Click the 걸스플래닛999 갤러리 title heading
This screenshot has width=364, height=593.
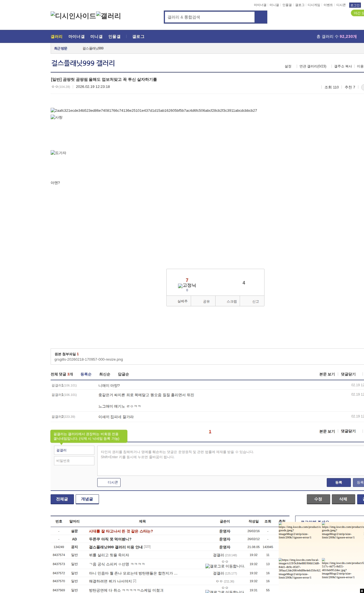coord(83,63)
